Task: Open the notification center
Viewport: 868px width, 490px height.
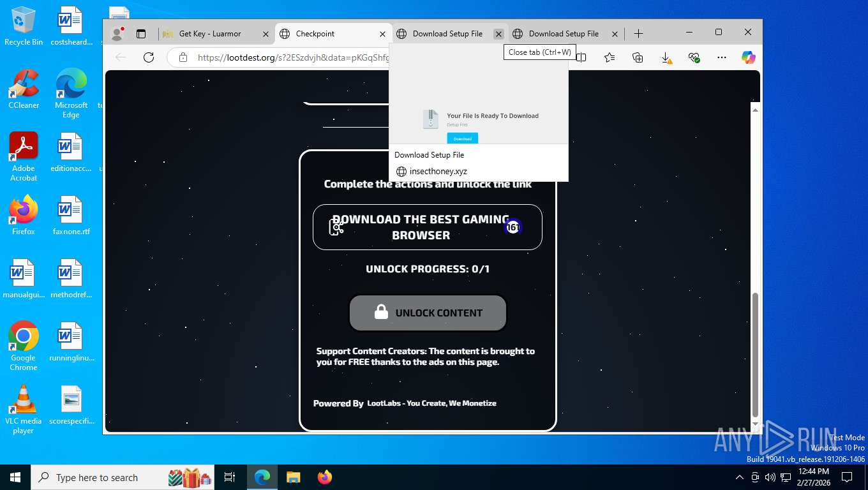Action: (x=847, y=477)
